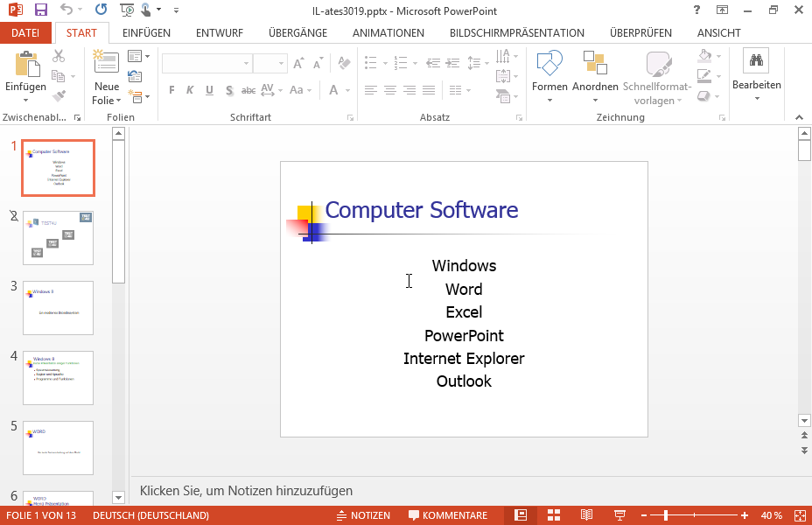Viewport: 812px width, 525px height.
Task: Open Bearbeiten binoculars menu
Action: pos(757,74)
